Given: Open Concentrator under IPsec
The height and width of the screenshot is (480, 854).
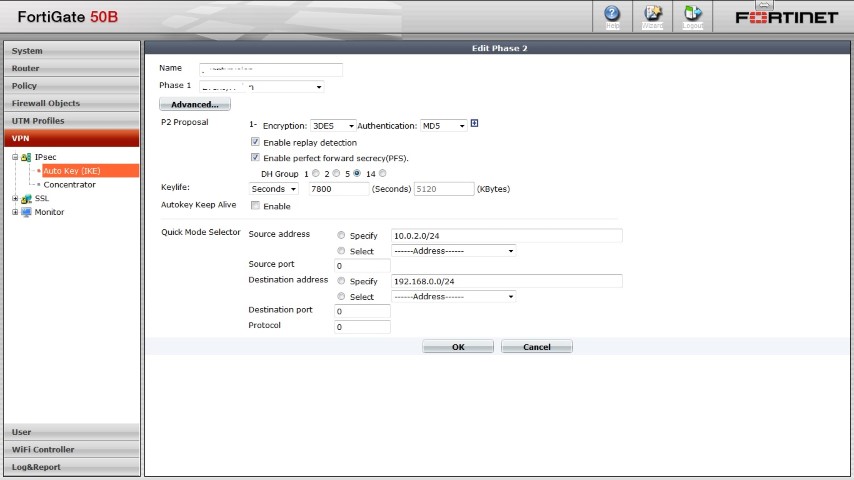Looking at the screenshot, I should 69,185.
